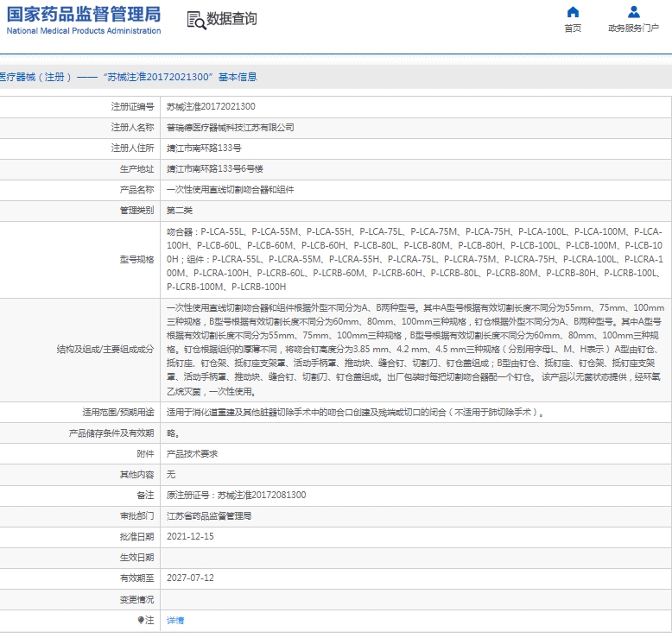672x638 pixels.
Task: Click remark 原注册证号：苏械注准20172081300
Action: click(236, 496)
